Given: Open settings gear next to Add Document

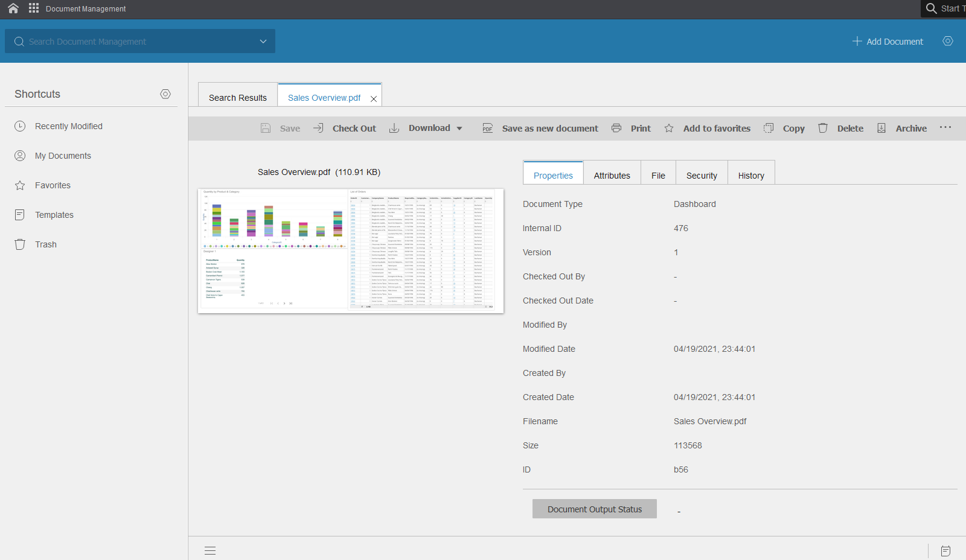Looking at the screenshot, I should click(948, 41).
